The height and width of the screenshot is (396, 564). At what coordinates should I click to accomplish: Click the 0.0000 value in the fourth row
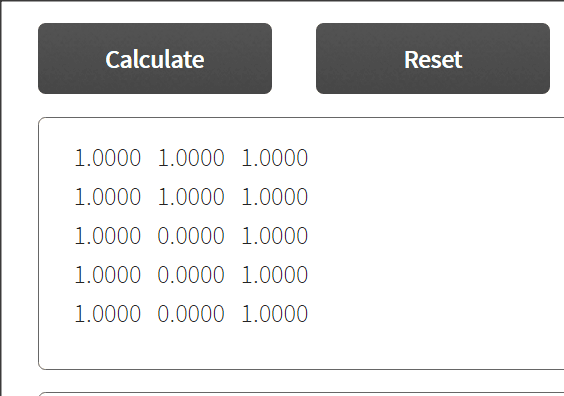pyautogui.click(x=191, y=275)
